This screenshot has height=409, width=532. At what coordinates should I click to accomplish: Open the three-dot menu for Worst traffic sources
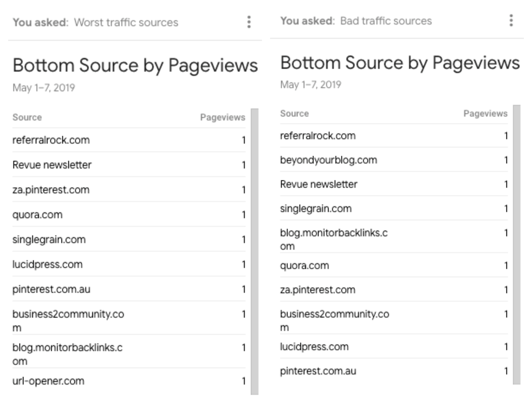click(249, 22)
